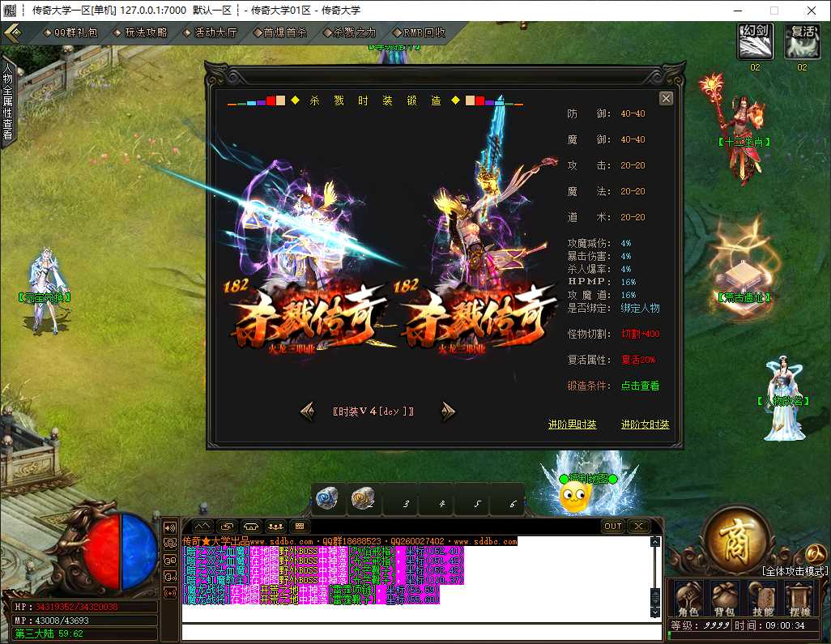The height and width of the screenshot is (644, 831).
Task: Focus the chat text input field
Action: (x=421, y=632)
